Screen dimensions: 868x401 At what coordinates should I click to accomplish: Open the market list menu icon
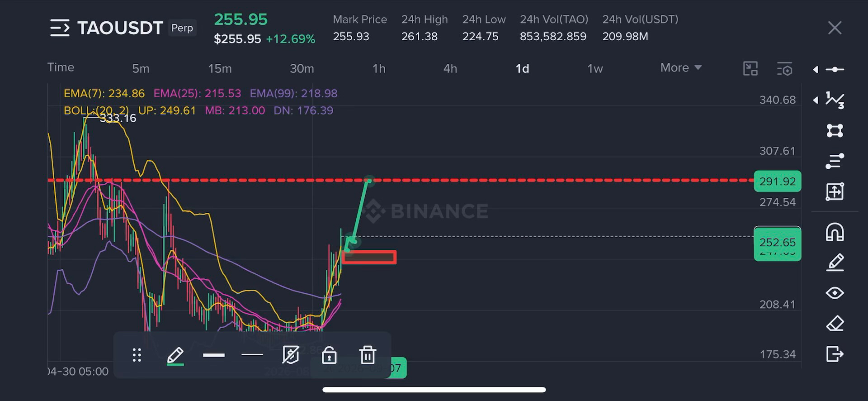tap(60, 28)
